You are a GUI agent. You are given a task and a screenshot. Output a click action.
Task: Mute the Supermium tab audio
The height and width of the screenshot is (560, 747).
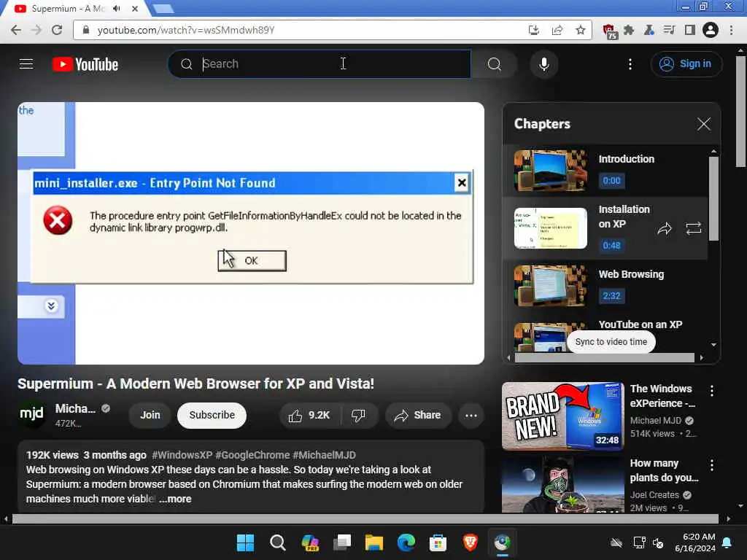click(x=117, y=9)
